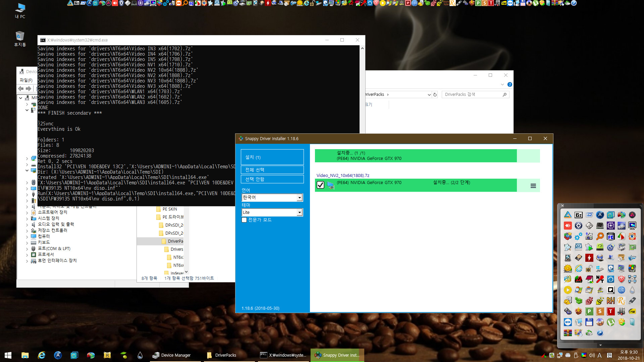Screen dimensions: 644x362
Task: Click the 설치중 (1/1) installation progress bar
Action: pyautogui.click(x=427, y=156)
